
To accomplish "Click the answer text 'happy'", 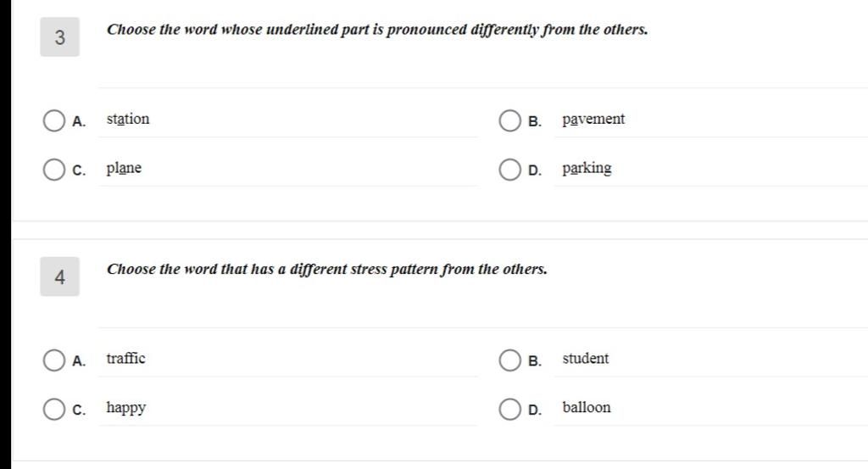I will point(126,408).
